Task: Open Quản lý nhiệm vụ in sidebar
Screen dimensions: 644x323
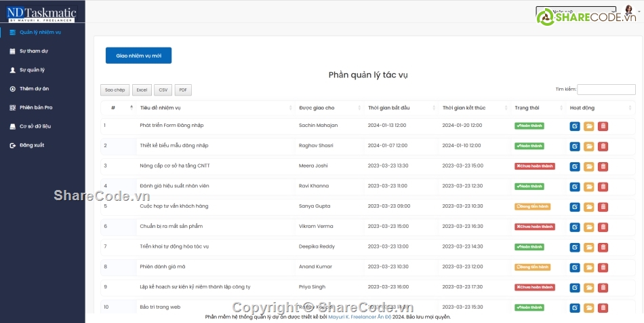Action: point(40,32)
